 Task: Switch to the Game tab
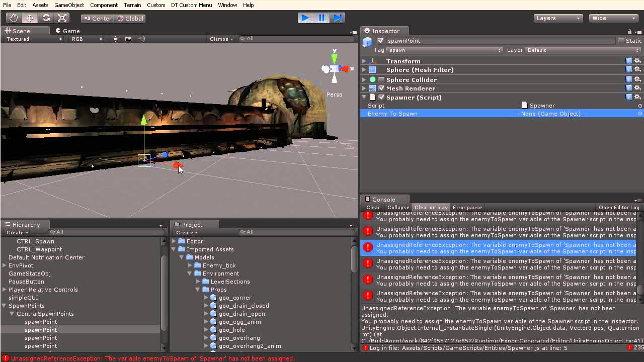(67, 31)
